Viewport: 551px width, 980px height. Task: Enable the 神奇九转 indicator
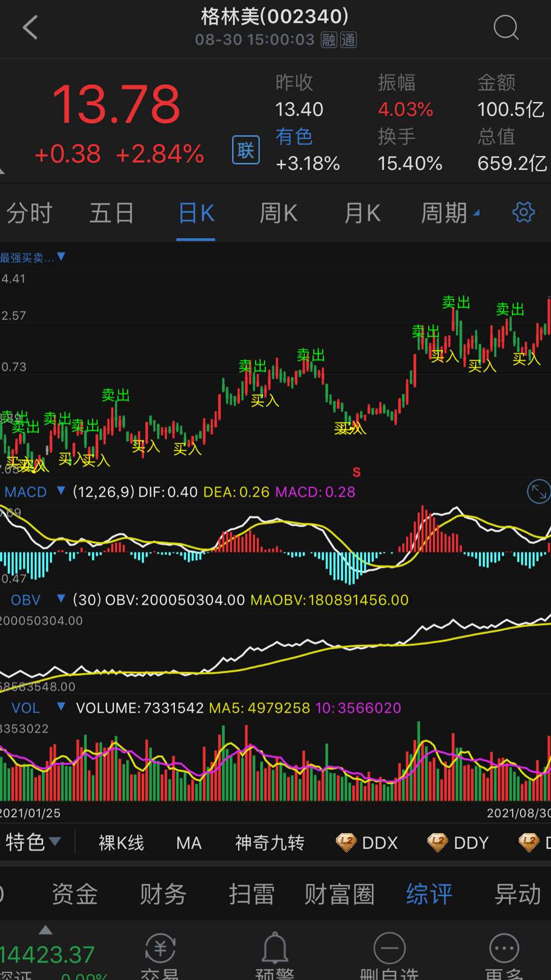(269, 843)
